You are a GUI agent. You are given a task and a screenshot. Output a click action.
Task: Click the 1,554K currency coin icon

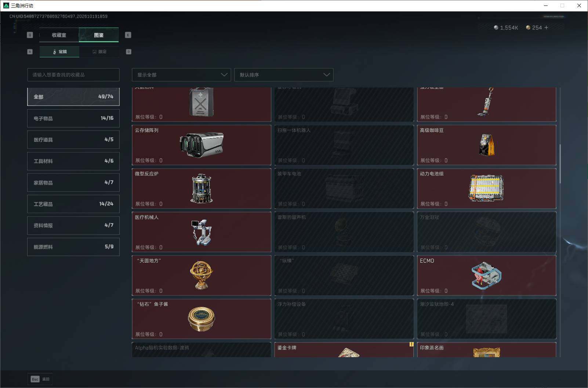(496, 28)
